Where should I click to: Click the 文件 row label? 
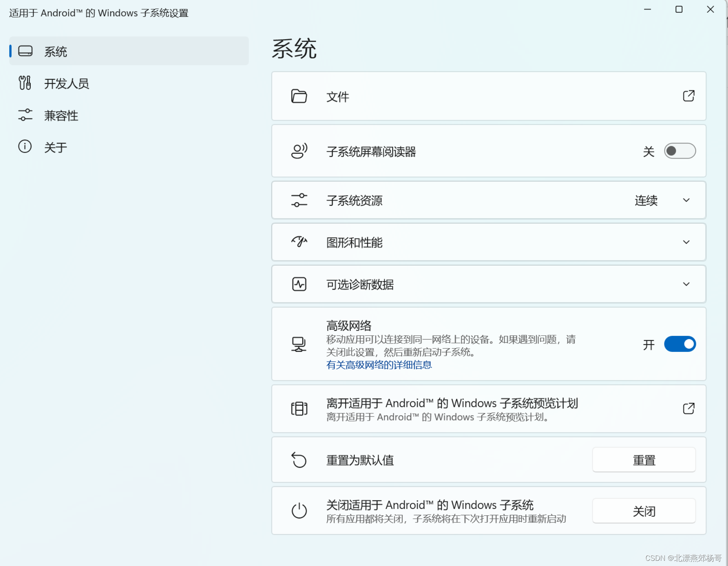click(x=338, y=97)
